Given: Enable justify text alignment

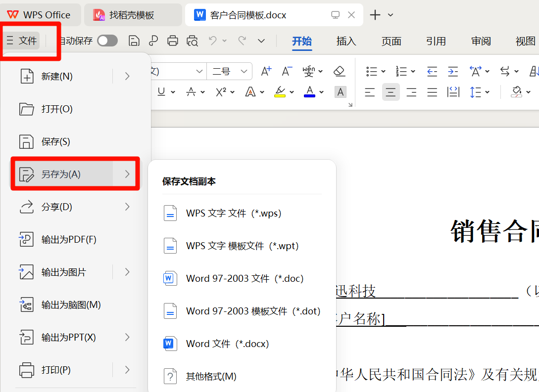Looking at the screenshot, I should coord(432,92).
